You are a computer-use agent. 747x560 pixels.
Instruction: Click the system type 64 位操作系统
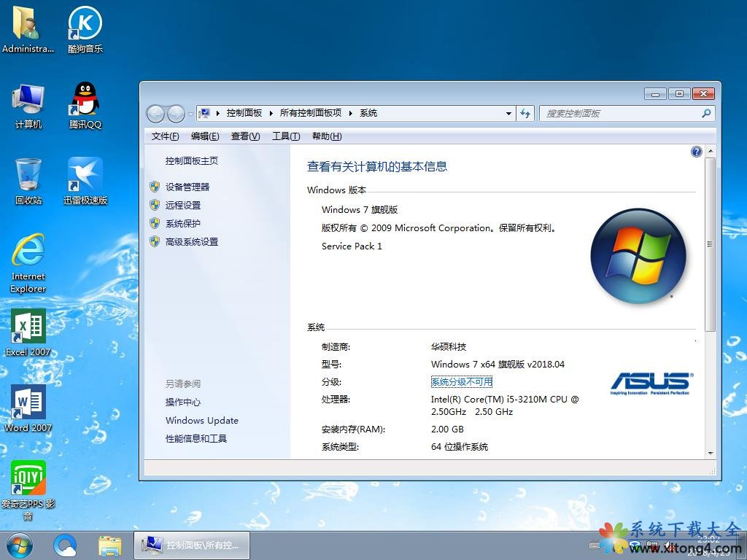(x=460, y=447)
